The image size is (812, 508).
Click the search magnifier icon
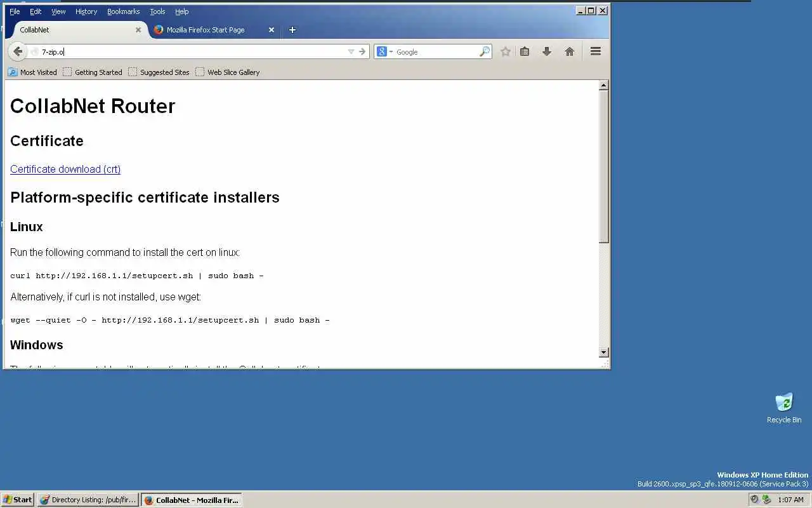485,51
